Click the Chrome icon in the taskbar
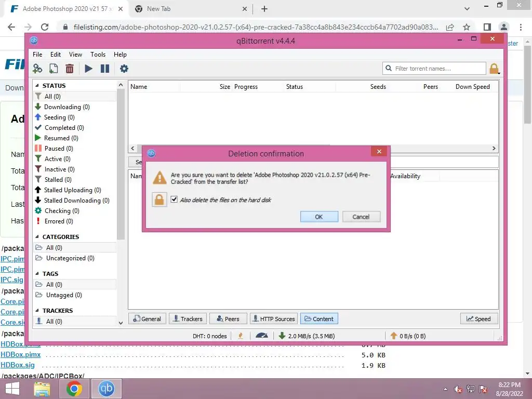 (74, 389)
